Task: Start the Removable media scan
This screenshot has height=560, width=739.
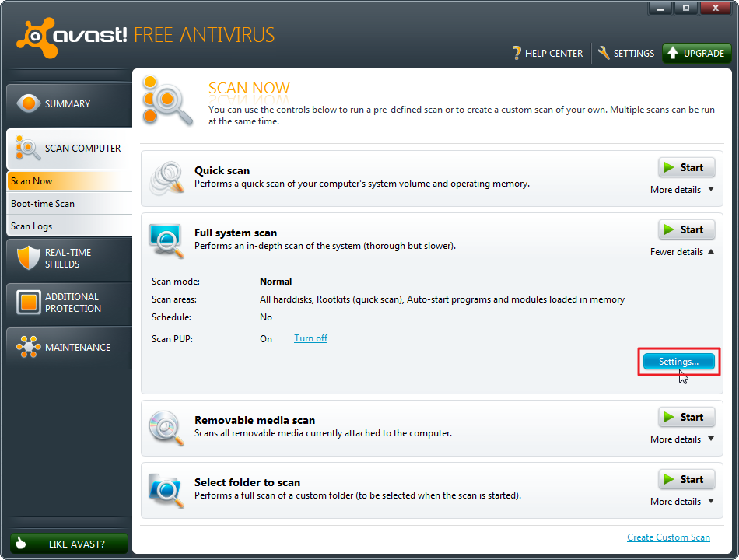Action: tap(686, 417)
